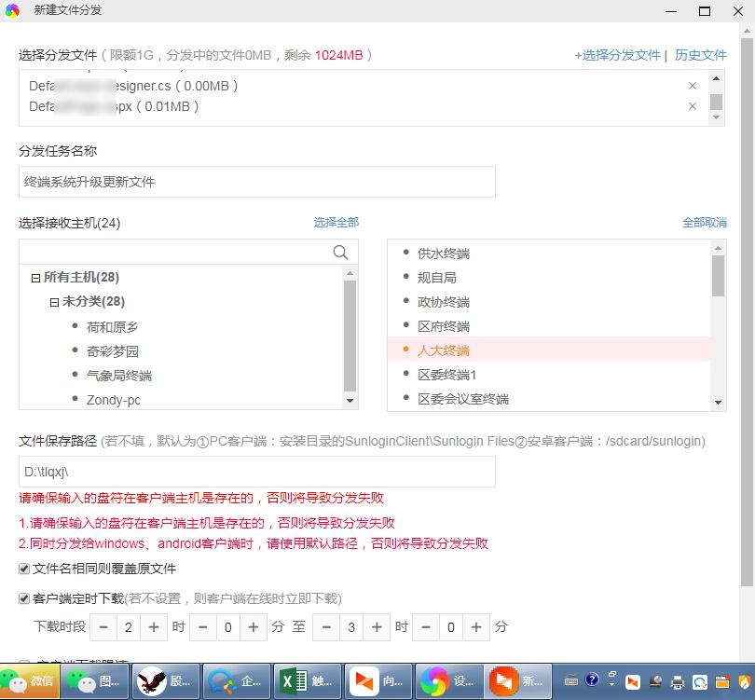Click keyboard icon in system tray

(571, 681)
